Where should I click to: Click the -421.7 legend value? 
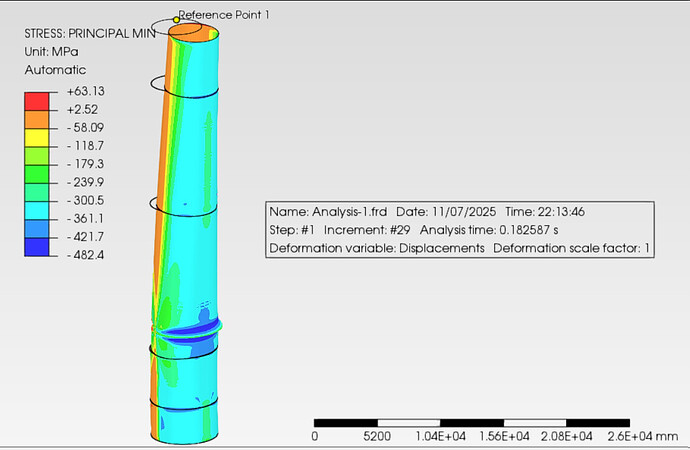85,237
